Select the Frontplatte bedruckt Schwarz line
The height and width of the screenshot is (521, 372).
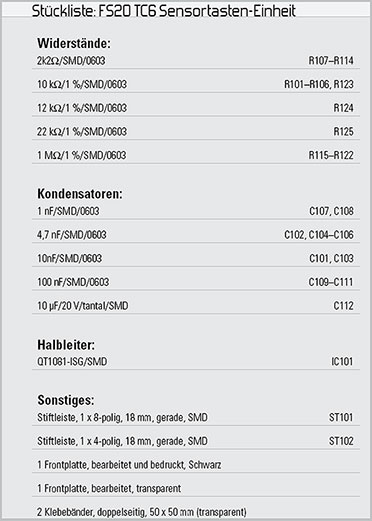click(129, 465)
